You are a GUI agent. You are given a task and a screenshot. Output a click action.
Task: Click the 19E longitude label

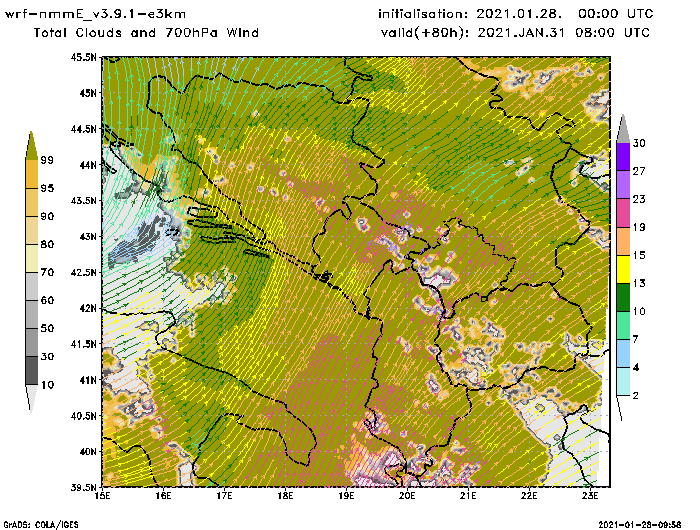click(346, 496)
